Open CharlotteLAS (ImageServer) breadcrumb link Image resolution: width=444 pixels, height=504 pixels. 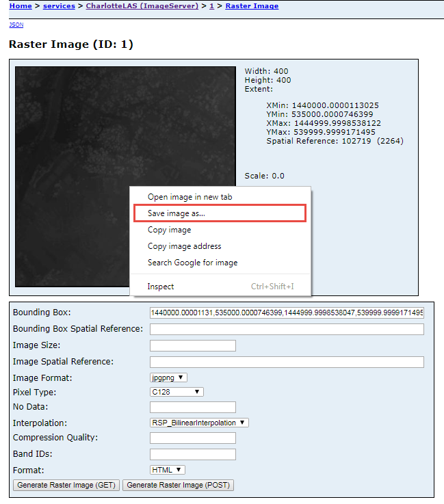142,5
